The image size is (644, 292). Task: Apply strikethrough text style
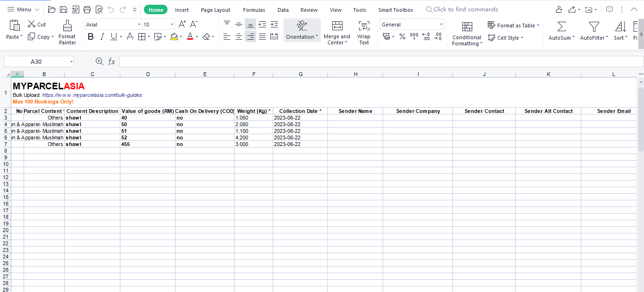tap(130, 36)
